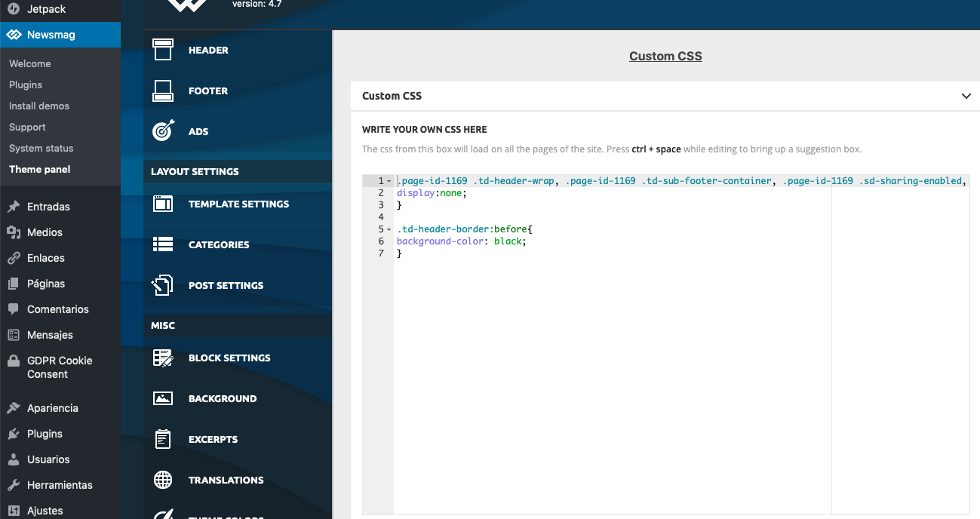Click the Custom CSS heading link

665,56
